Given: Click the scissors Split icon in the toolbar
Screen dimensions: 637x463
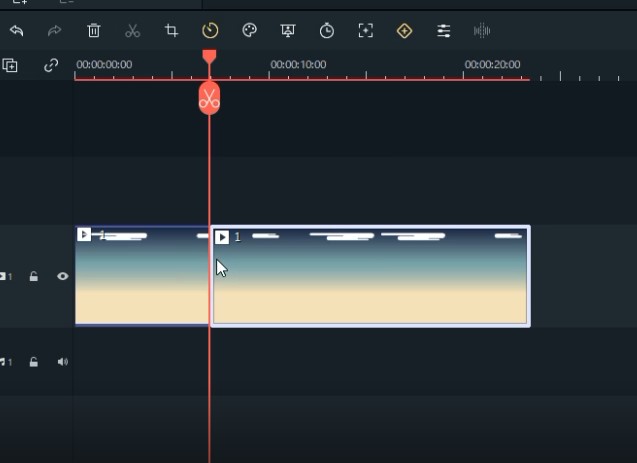Looking at the screenshot, I should click(132, 31).
